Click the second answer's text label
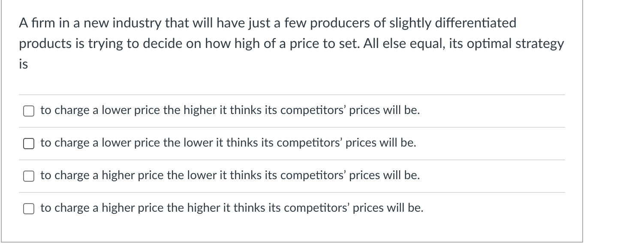Screen dimensions: 644x252 [227, 143]
